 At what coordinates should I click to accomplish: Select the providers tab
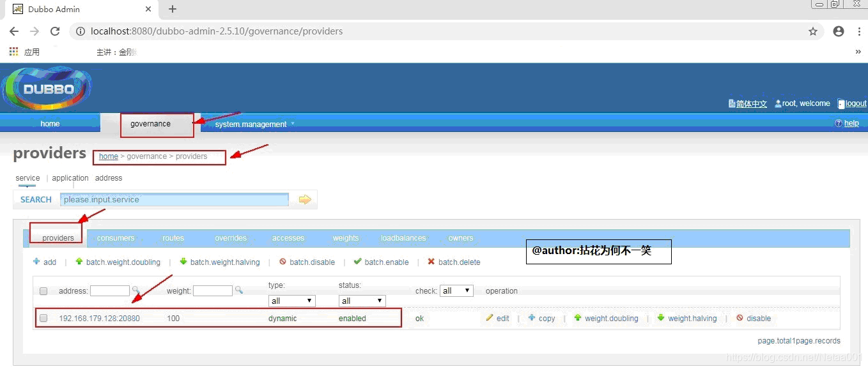[58, 238]
